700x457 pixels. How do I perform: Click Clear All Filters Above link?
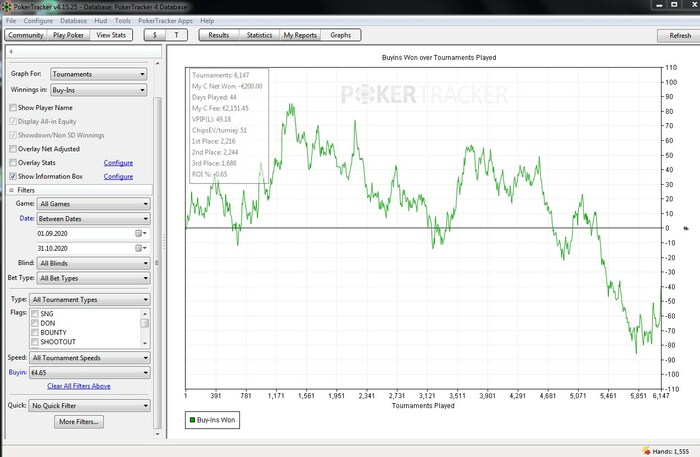tap(79, 386)
